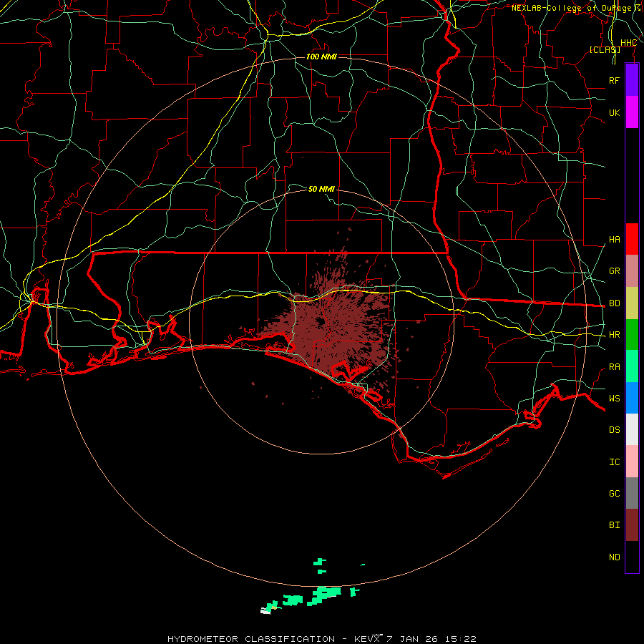Click the [CLAS] units label
644x644 pixels.
pos(605,49)
